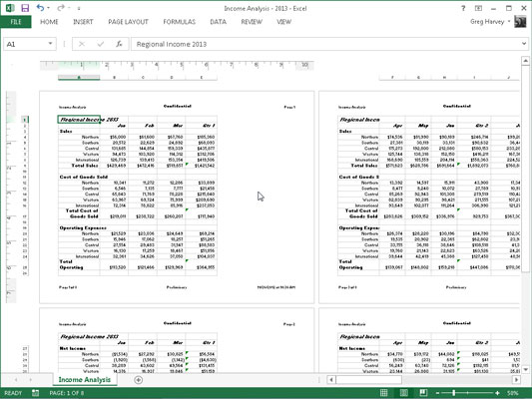Go to the previous sheet with the navigation arrow

click(x=16, y=380)
